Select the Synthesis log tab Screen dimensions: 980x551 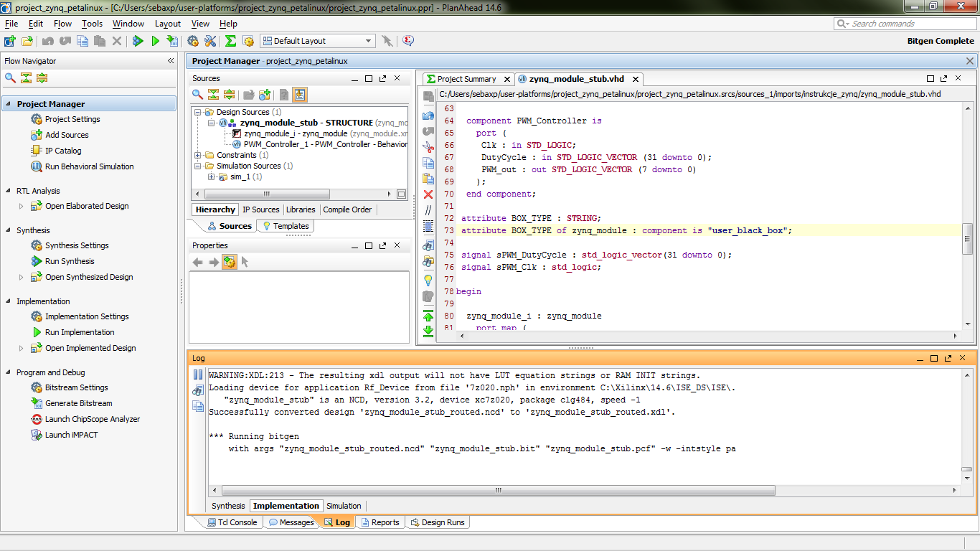tap(228, 506)
